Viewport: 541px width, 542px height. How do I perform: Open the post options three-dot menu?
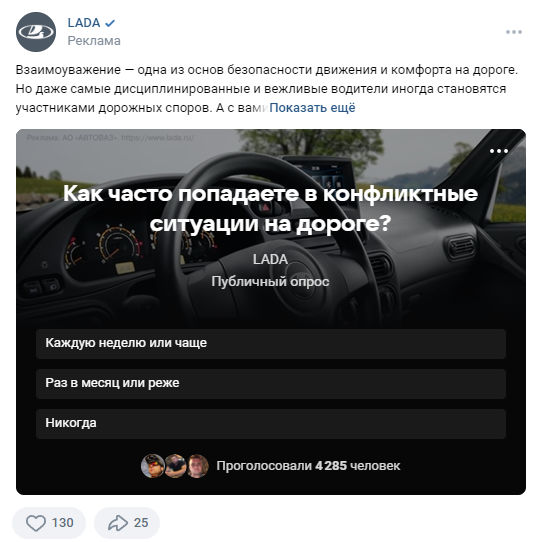pyautogui.click(x=514, y=32)
